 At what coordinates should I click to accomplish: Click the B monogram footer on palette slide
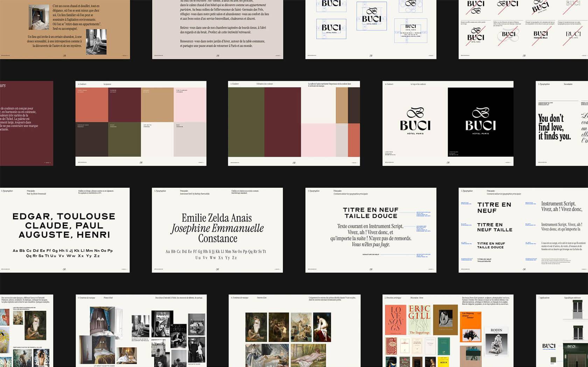point(141,162)
